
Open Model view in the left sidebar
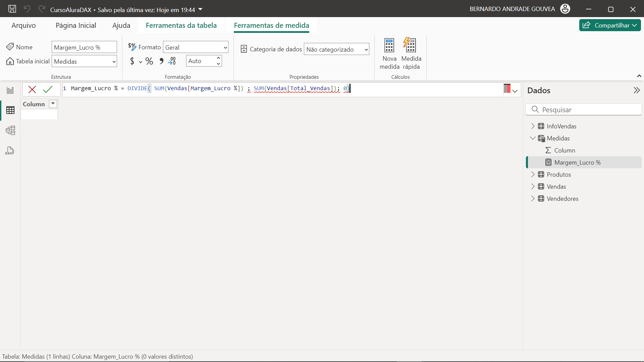(x=10, y=130)
